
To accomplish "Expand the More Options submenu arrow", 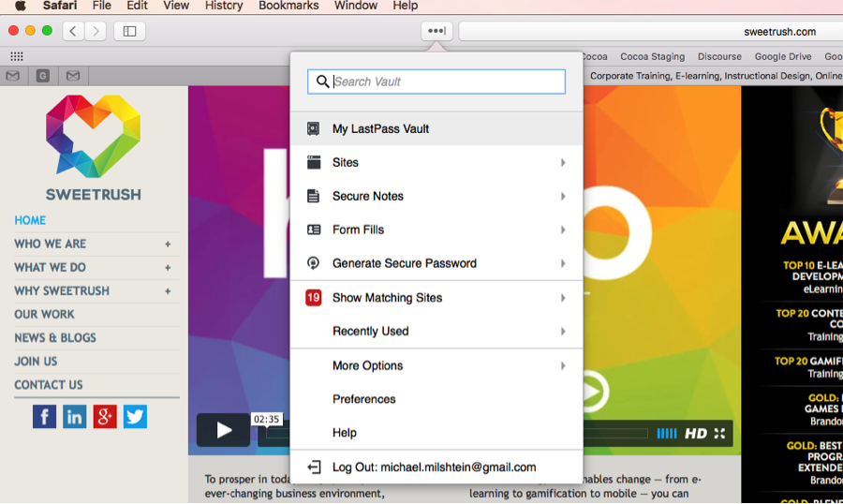I will pyautogui.click(x=563, y=365).
